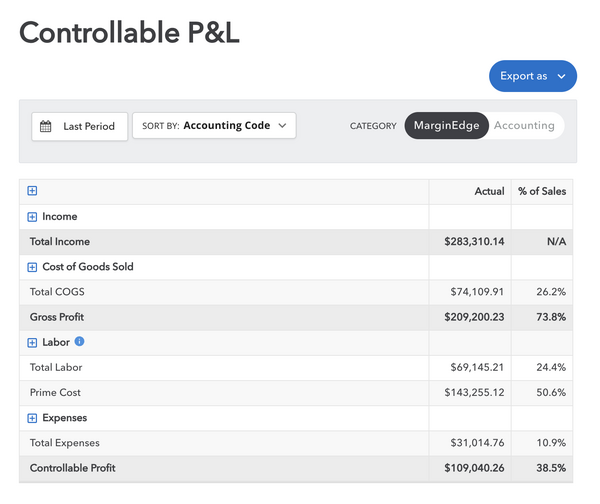Click the Controllable Profit row
This screenshot has height=504, width=600.
point(73,468)
